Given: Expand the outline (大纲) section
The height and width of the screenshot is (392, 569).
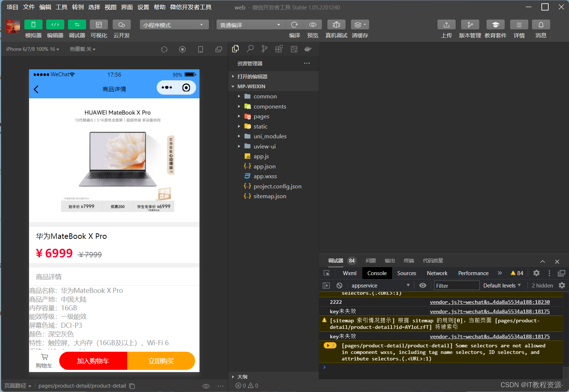Looking at the screenshot, I should click(x=274, y=377).
